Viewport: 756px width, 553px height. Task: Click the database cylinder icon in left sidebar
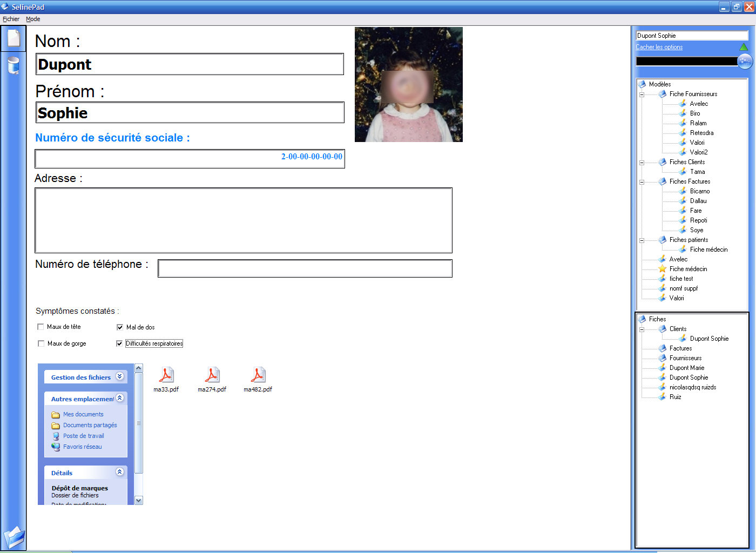click(x=13, y=65)
